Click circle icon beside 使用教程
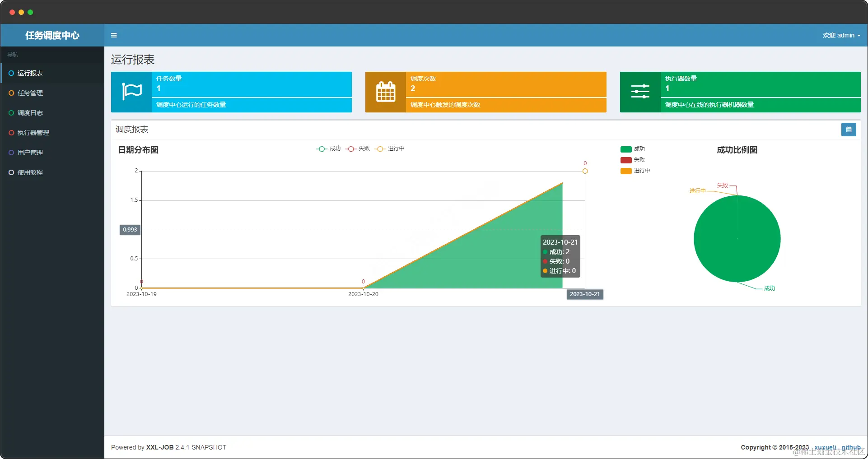This screenshot has height=459, width=868. [11, 172]
